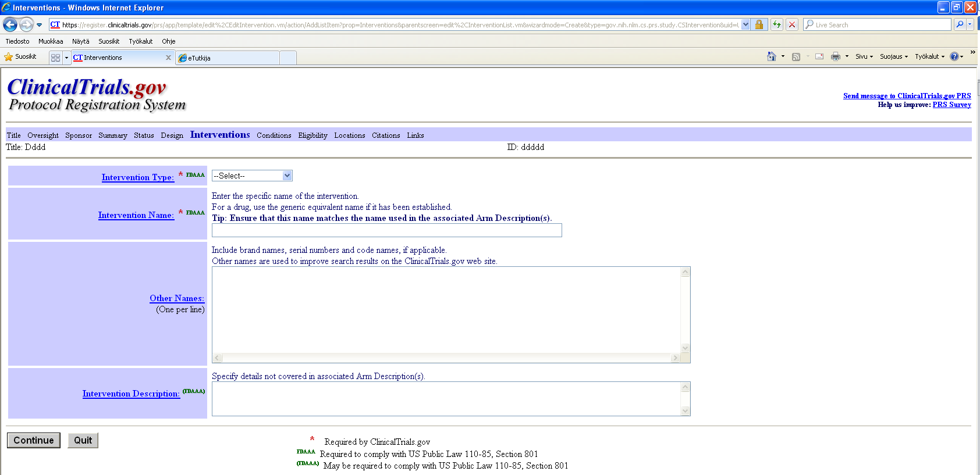Go to the Eligibility section

coord(313,135)
